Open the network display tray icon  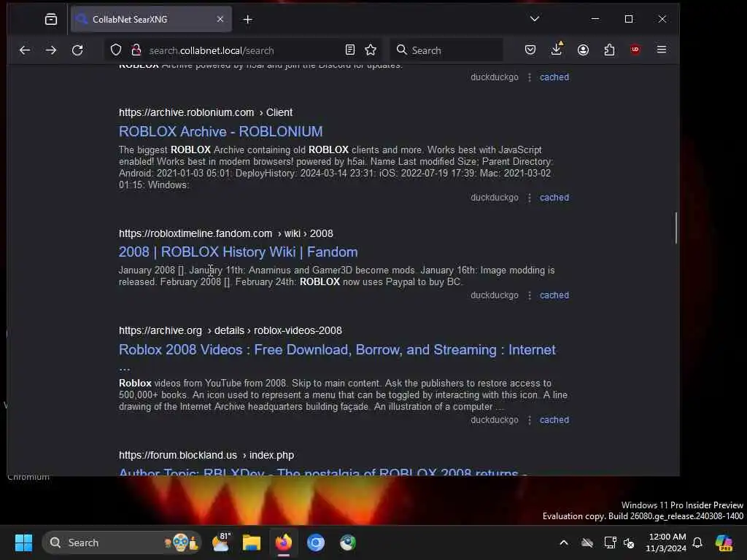click(609, 542)
